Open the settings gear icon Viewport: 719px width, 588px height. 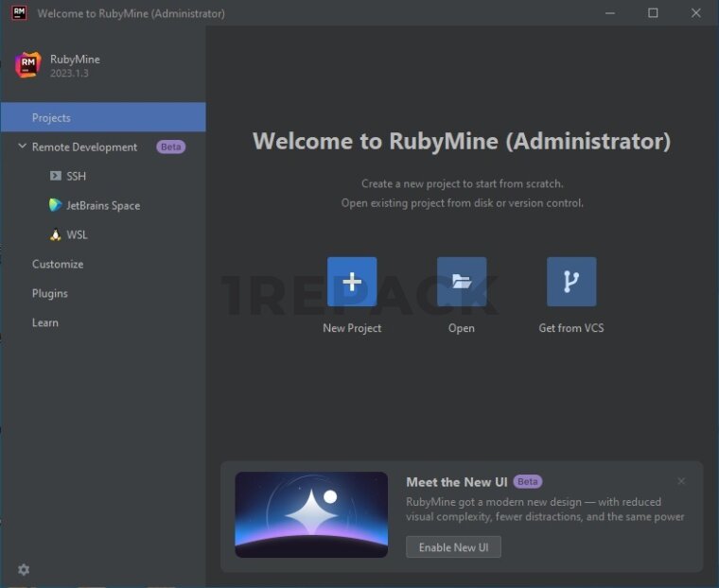coord(24,569)
